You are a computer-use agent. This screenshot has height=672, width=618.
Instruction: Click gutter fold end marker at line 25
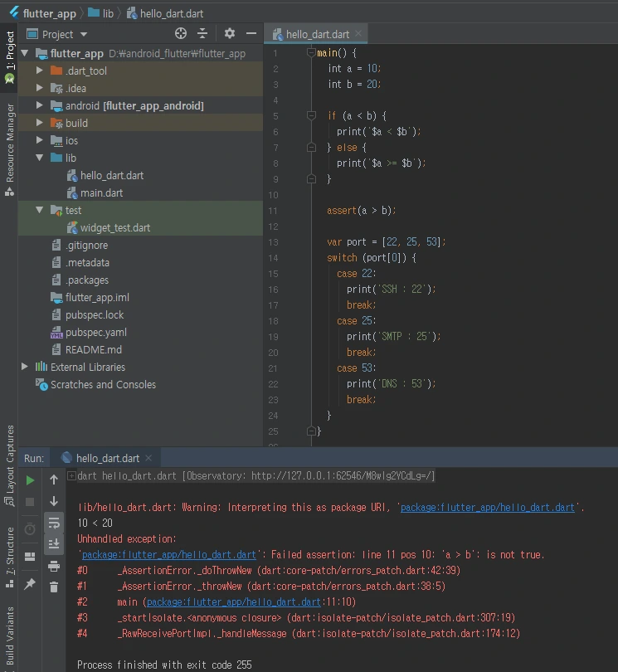(311, 431)
